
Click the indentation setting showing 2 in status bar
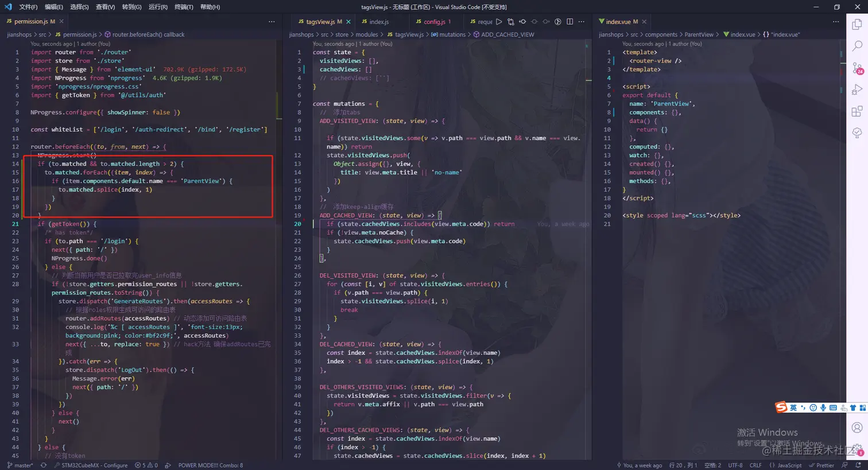712,465
